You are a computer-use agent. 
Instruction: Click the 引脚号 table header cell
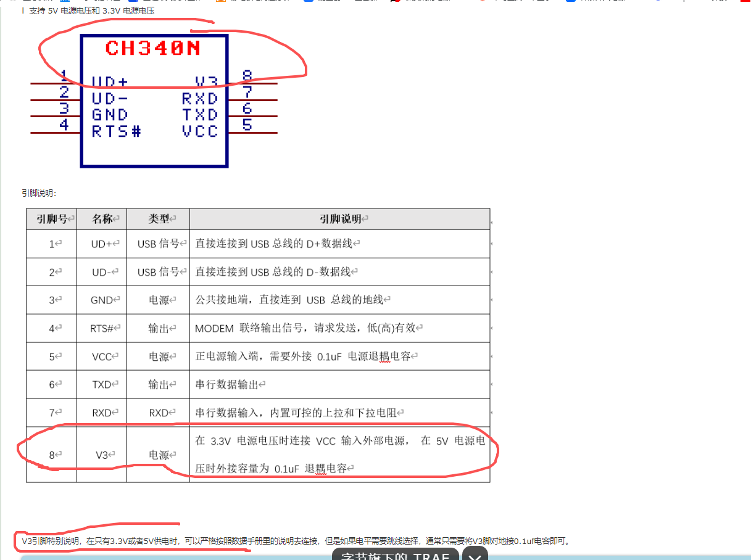[52, 219]
